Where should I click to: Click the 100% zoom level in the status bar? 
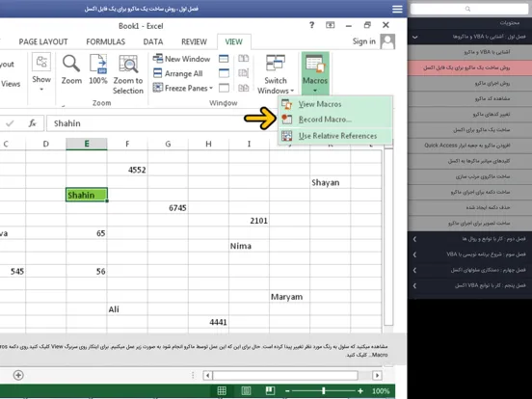381,391
